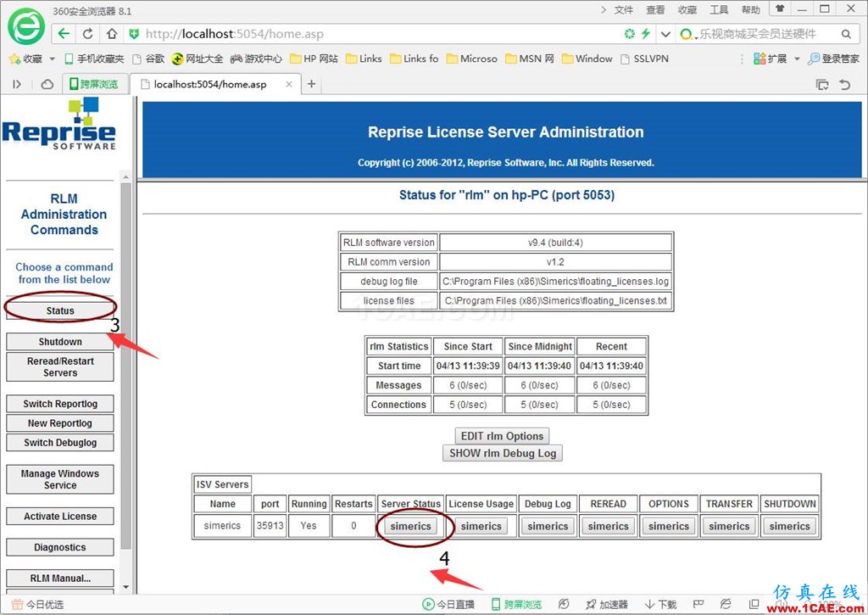The image size is (868, 615).
Task: Open the Window bookmark folder
Action: pos(587,59)
